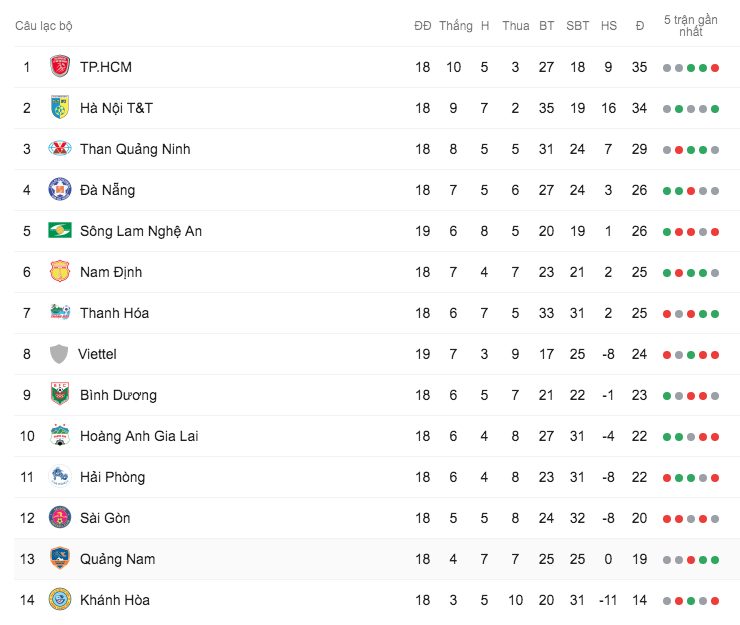This screenshot has width=740, height=625.
Task: Click the Câu lạc bộ column header
Action: coord(43,26)
